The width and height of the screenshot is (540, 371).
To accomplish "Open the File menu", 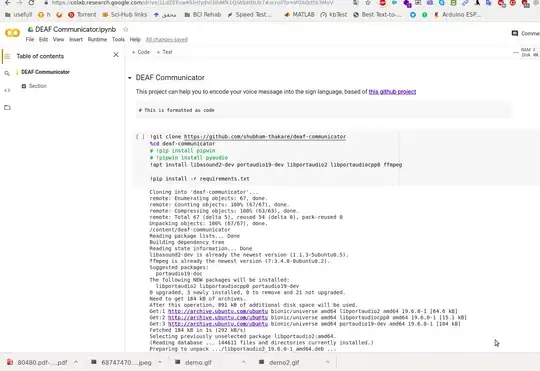I will coord(30,39).
